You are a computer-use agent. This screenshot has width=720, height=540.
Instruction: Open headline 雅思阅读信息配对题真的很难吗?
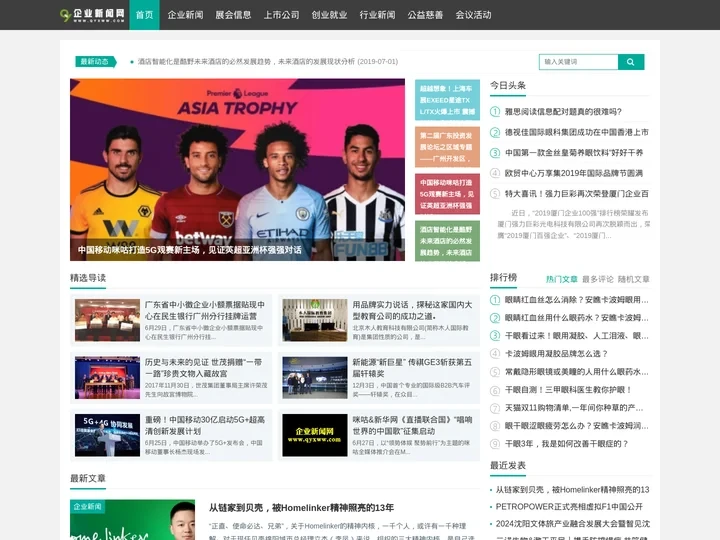563,112
